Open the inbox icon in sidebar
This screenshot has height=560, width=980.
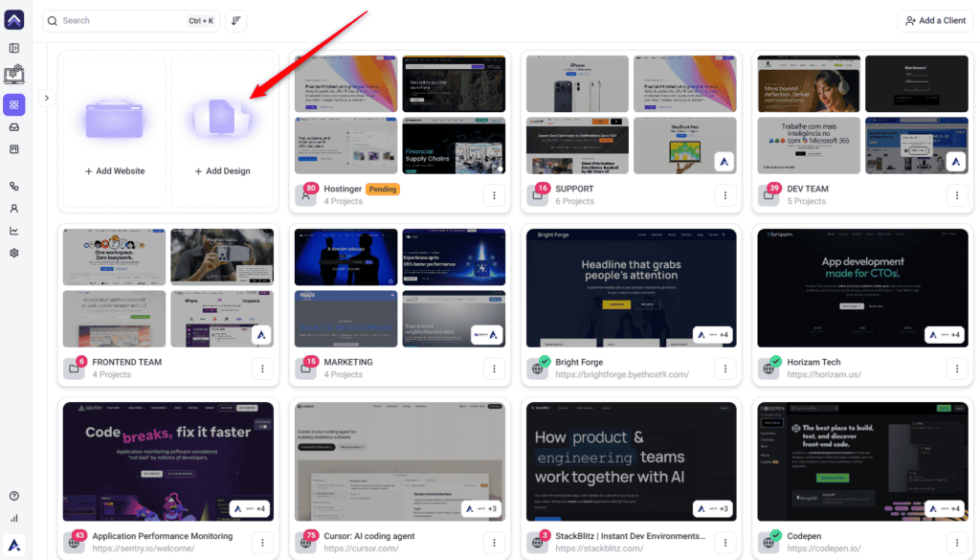(13, 127)
